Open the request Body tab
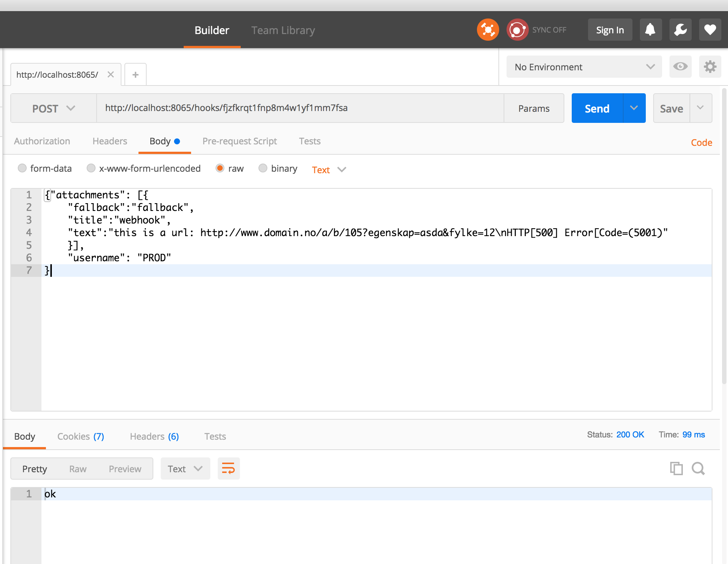 pyautogui.click(x=164, y=141)
